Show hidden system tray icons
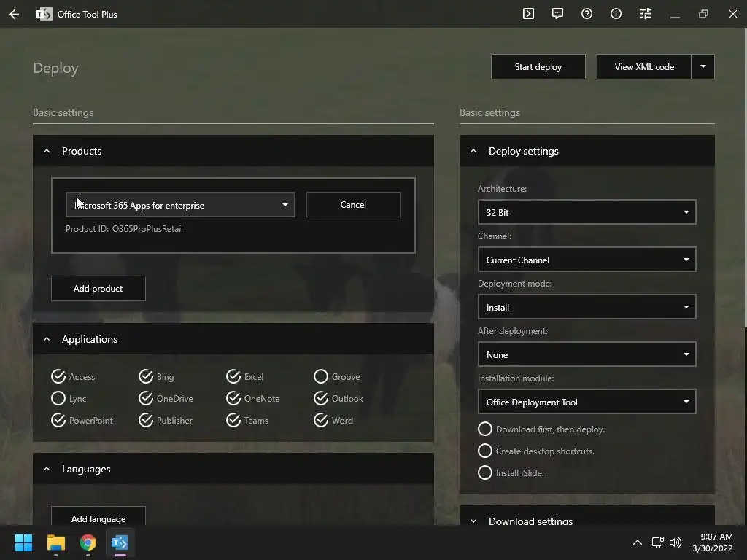This screenshot has width=747, height=560. (638, 542)
